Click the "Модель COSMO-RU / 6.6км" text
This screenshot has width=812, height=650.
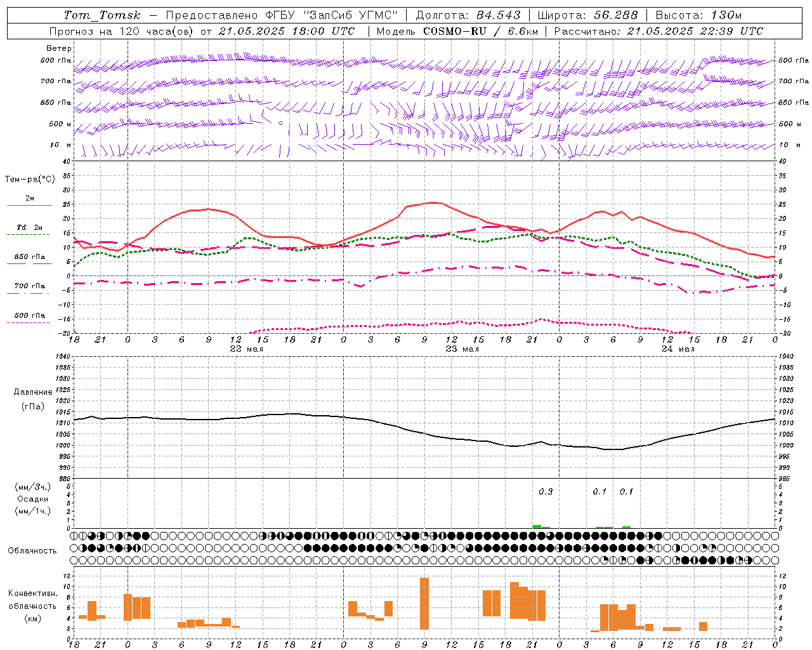pyautogui.click(x=457, y=31)
